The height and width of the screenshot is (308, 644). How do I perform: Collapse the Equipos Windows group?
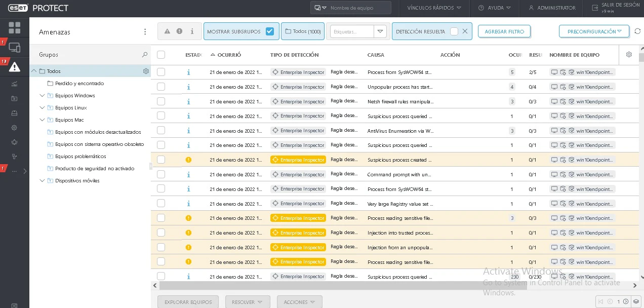43,95
